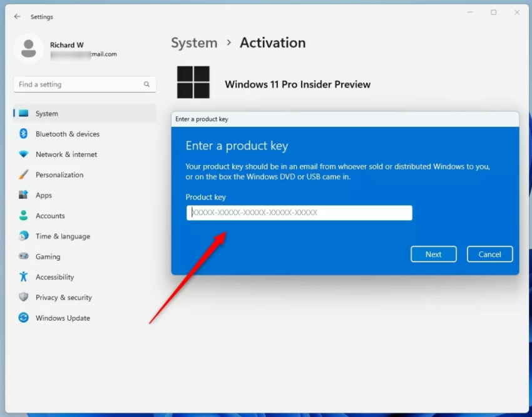The width and height of the screenshot is (532, 417).
Task: Click inside the Product key input field
Action: click(299, 213)
